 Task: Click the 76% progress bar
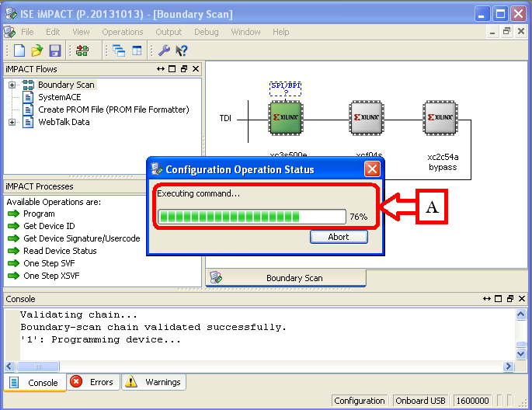(x=252, y=217)
